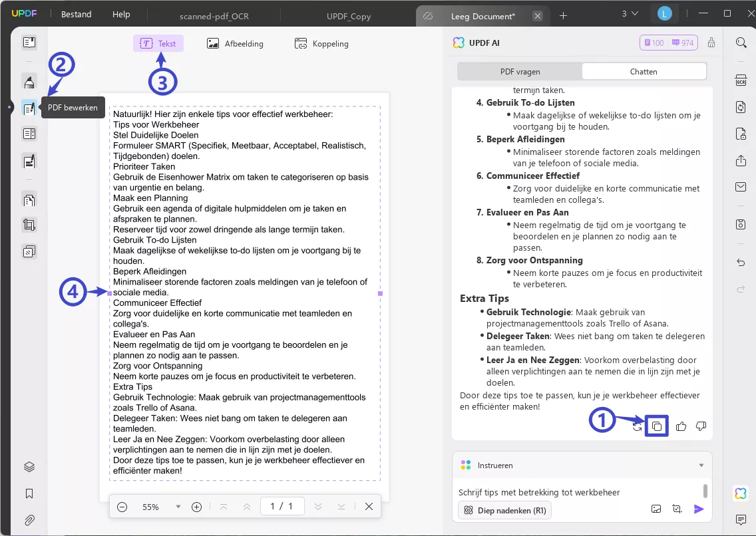The height and width of the screenshot is (536, 756).
Task: Click the AI lock icon beside credits
Action: (711, 43)
